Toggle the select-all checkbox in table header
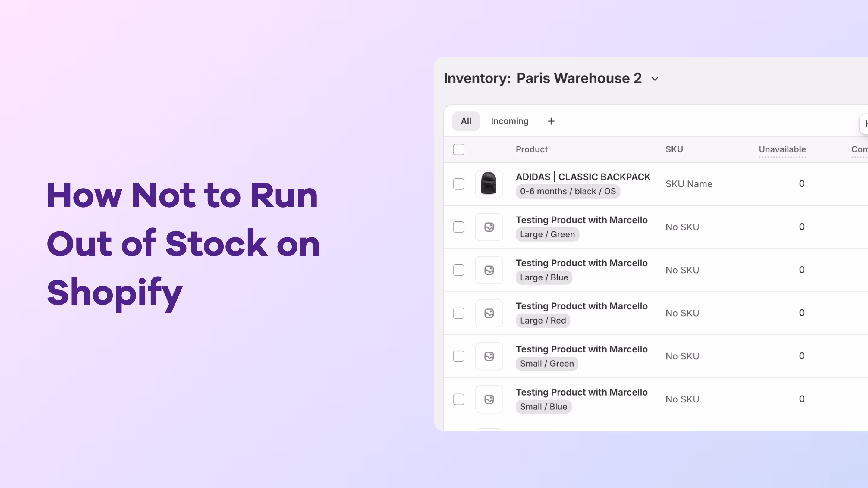The width and height of the screenshot is (868, 488). click(x=459, y=149)
